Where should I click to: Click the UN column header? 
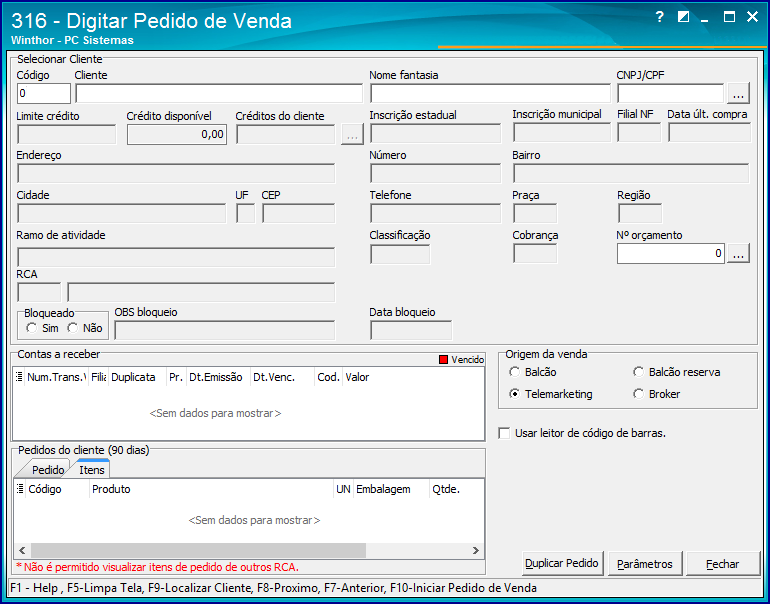click(x=343, y=489)
